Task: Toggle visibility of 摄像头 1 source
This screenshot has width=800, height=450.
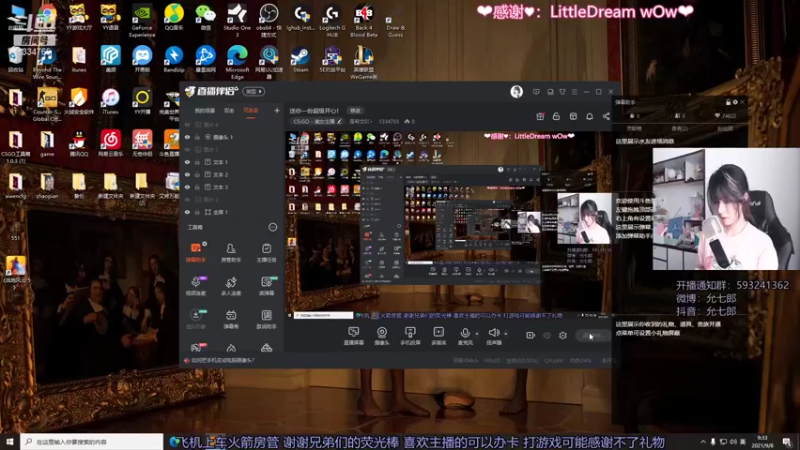Action: [187, 137]
